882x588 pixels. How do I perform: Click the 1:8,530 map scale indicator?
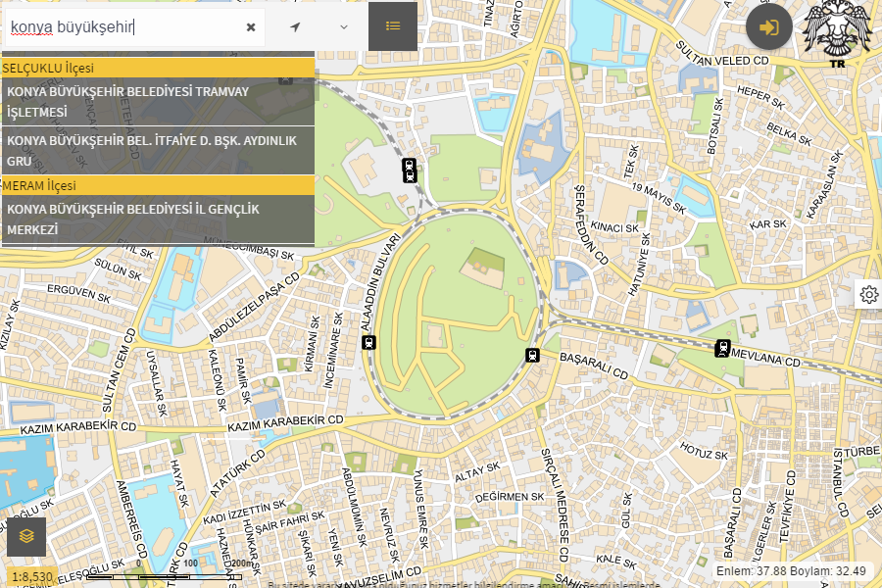tap(32, 577)
